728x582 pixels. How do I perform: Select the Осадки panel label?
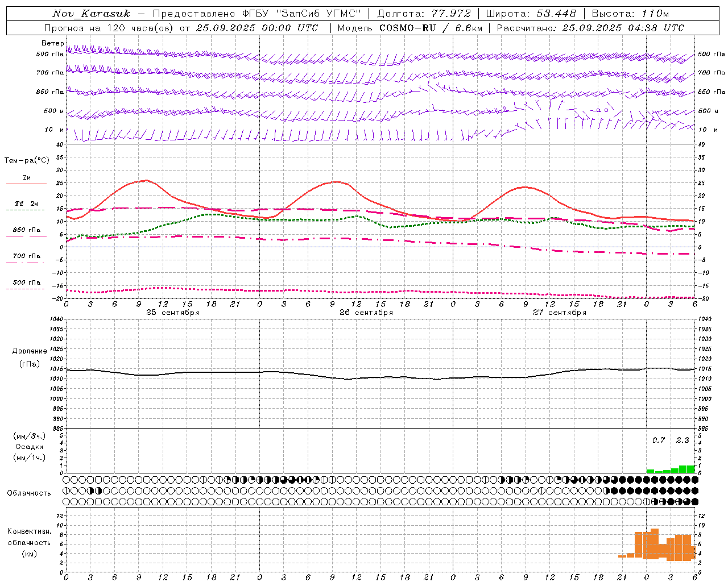click(x=30, y=447)
